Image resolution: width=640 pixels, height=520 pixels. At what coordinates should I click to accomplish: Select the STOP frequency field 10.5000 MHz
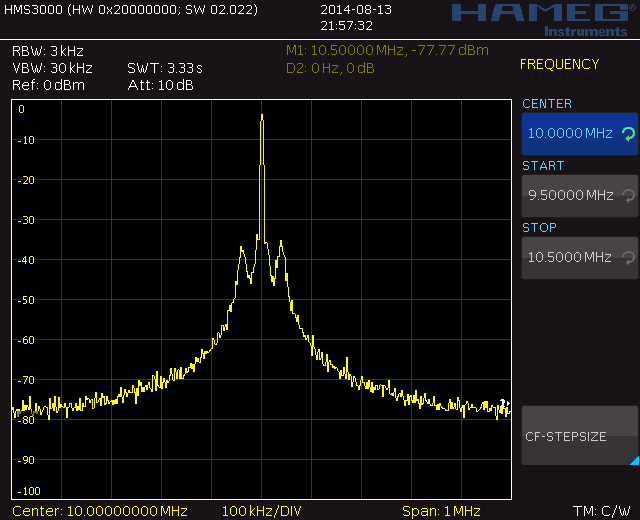point(580,258)
